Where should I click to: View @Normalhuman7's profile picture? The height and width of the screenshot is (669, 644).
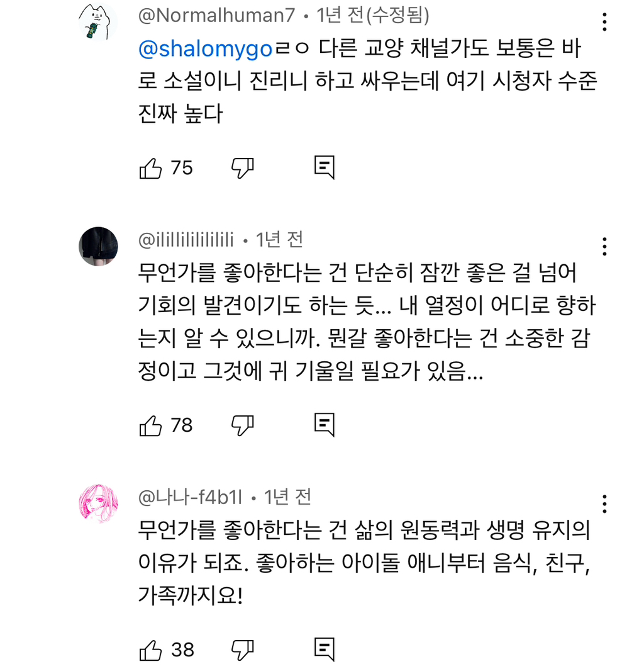[98, 20]
